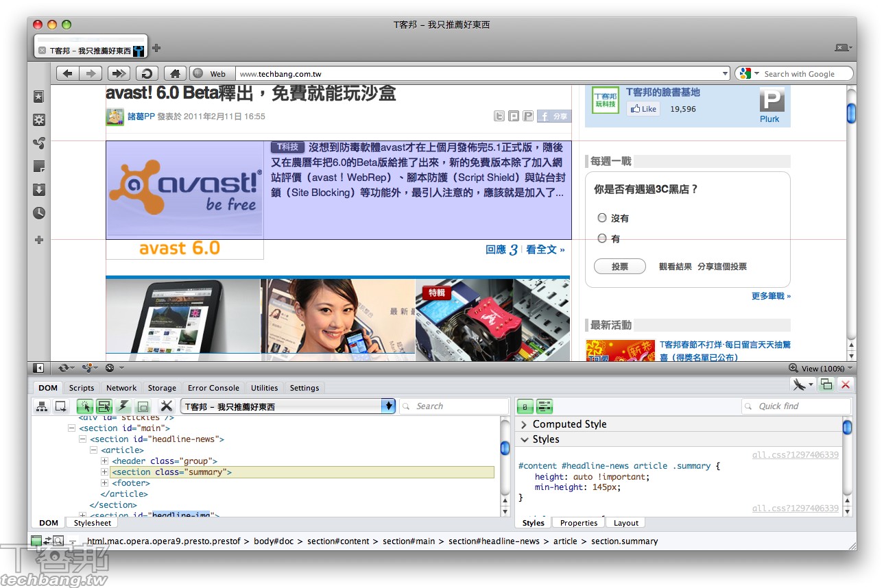The image size is (884, 588).
Task: Expand the Computed Style section
Action: point(525,424)
